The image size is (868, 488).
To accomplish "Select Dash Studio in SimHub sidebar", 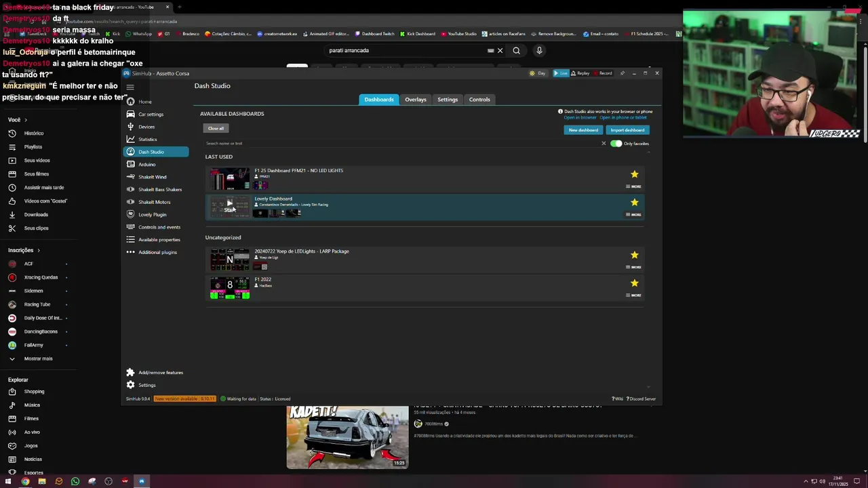I will pos(155,152).
